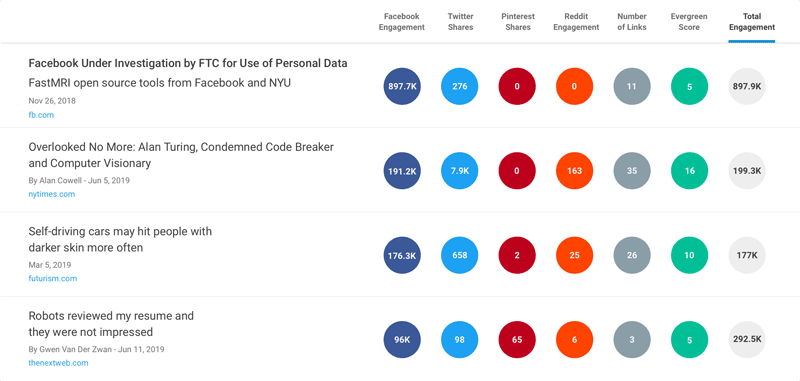This screenshot has width=800, height=381.
Task: Click the 16 evergreen score circle
Action: point(689,171)
